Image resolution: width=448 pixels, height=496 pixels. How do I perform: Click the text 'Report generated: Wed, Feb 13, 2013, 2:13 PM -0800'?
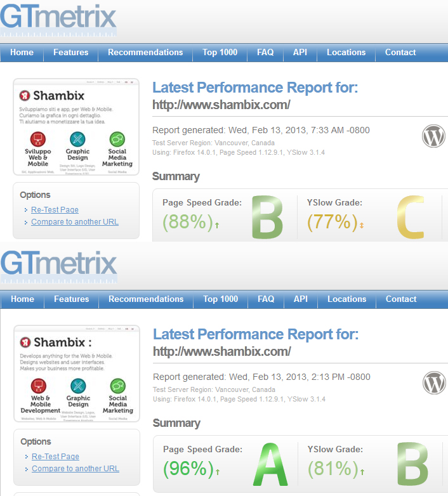261,377
